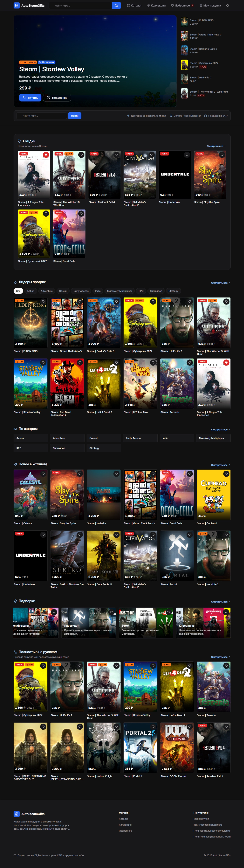The image size is (244, 868).
Task: Open Политика конфиденциальности footer link
Action: [212, 837]
